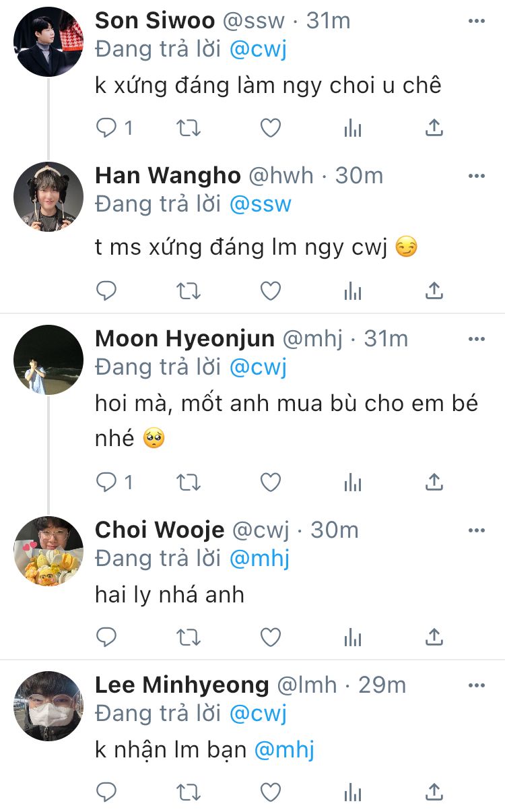This screenshot has height=812, width=505.
Task: View analytics on Choi Wooje's tweet
Action: [x=353, y=636]
